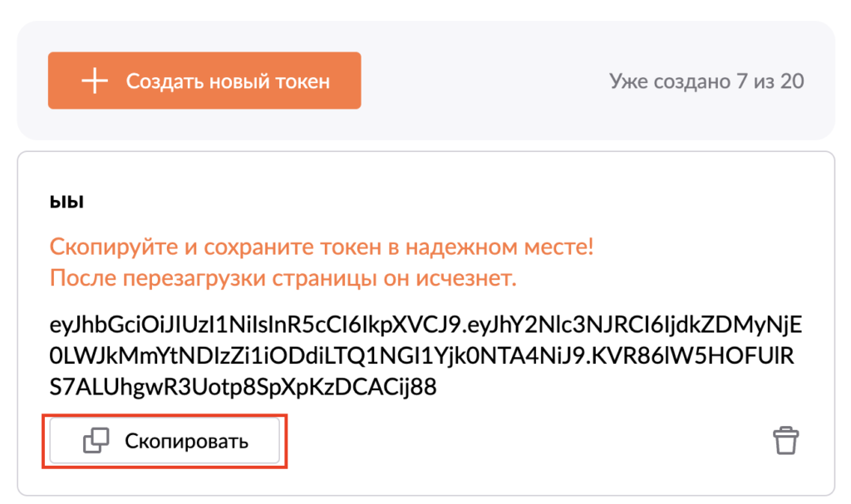Click the number 20 in the token counter
Viewport: 851px width, 504px height.
[x=792, y=81]
